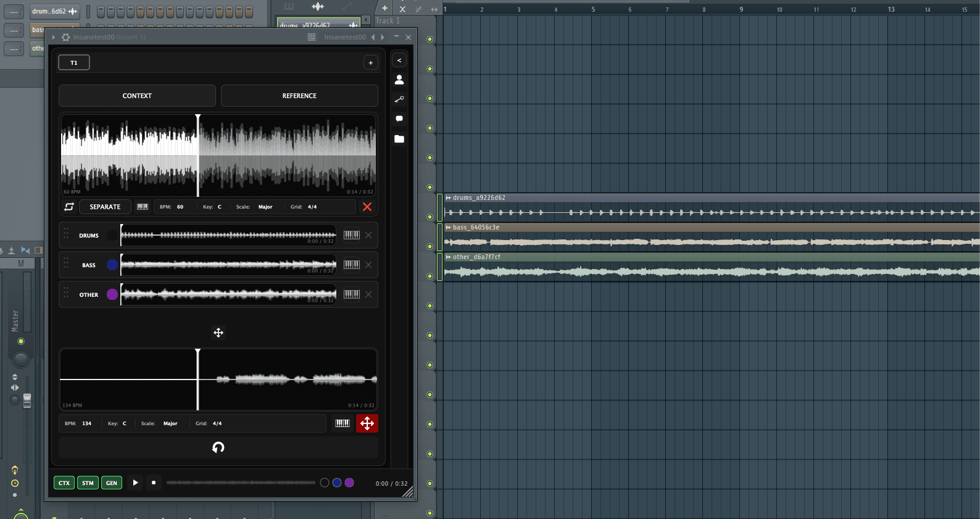Click the bottom playback progress waveform
This screenshot has width=980, height=519.
click(x=241, y=483)
